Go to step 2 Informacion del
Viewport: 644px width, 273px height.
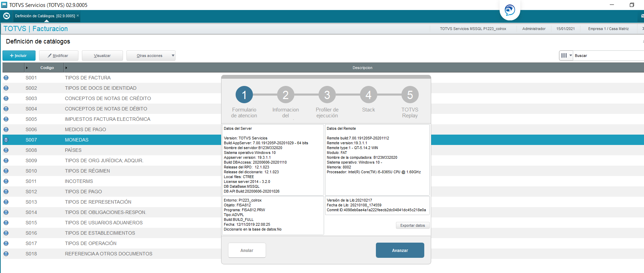286,95
